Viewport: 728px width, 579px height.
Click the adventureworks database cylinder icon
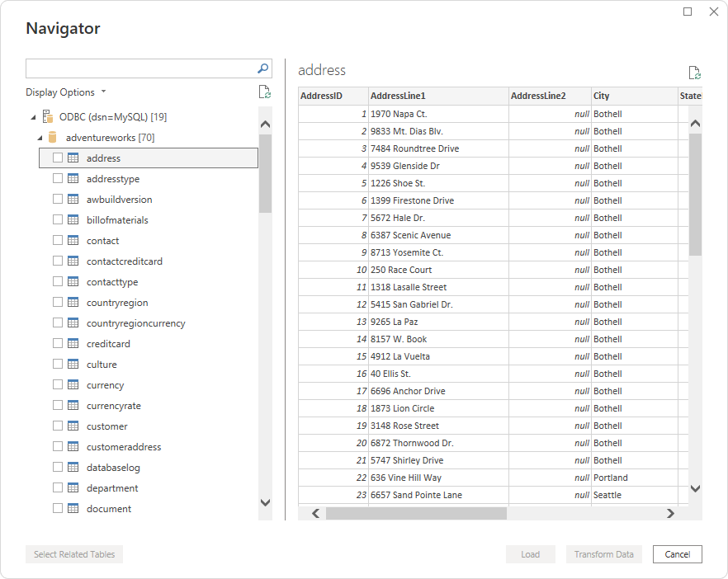[x=53, y=137]
